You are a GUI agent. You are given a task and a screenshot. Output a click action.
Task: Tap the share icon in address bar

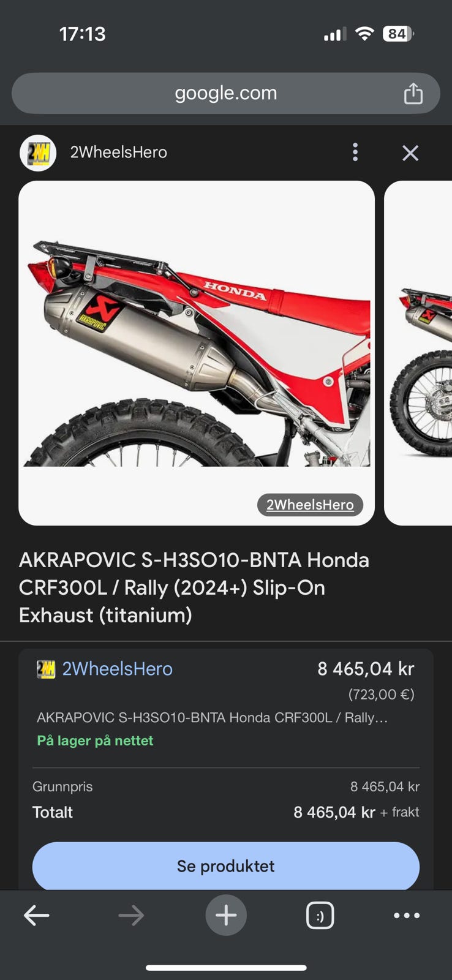click(413, 94)
